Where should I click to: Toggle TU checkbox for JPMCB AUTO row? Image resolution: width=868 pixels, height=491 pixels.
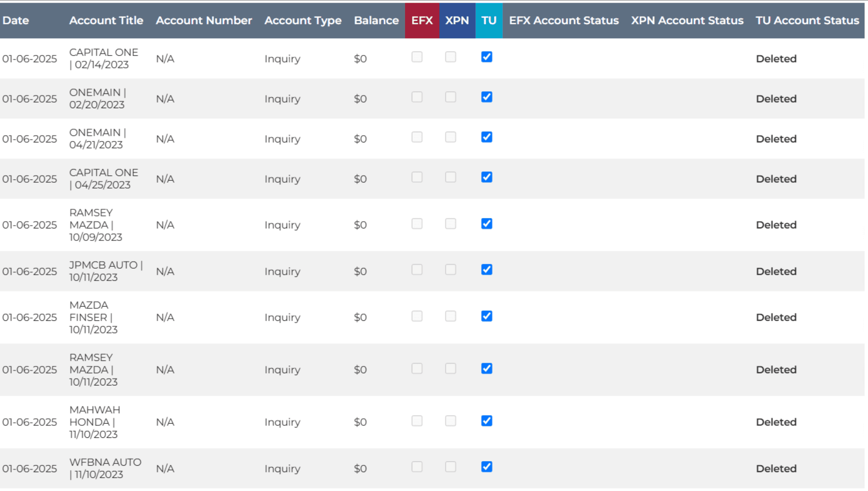tap(486, 270)
